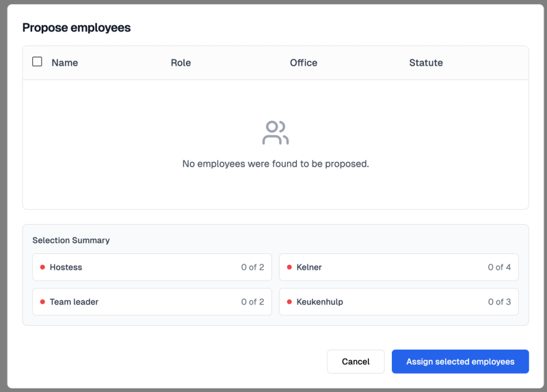This screenshot has width=547, height=392.
Task: Sort by the Role column header
Action: pos(181,63)
